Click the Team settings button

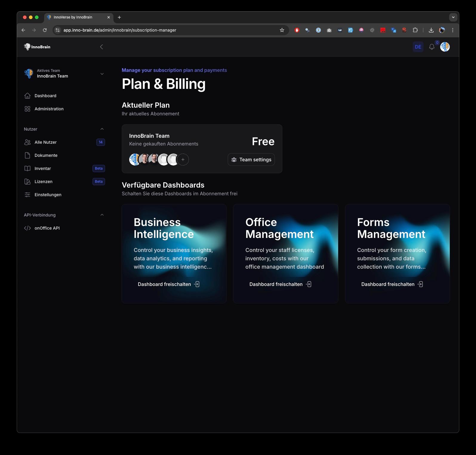tap(251, 160)
